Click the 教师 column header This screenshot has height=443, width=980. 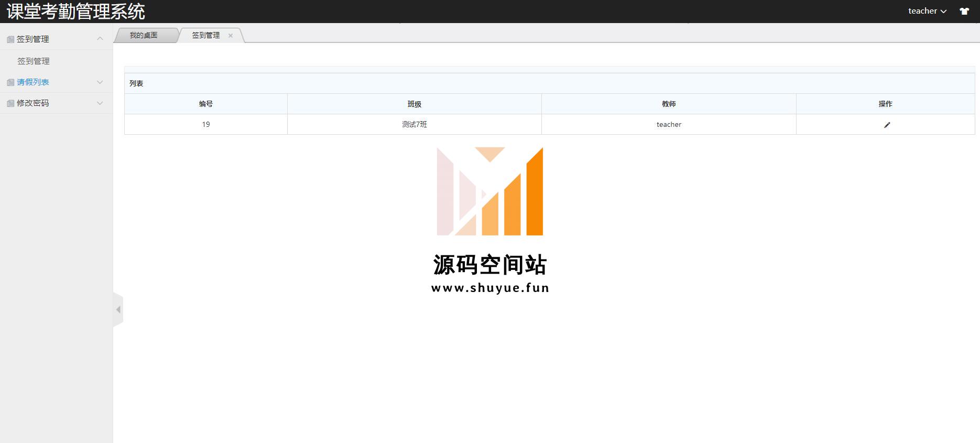669,104
